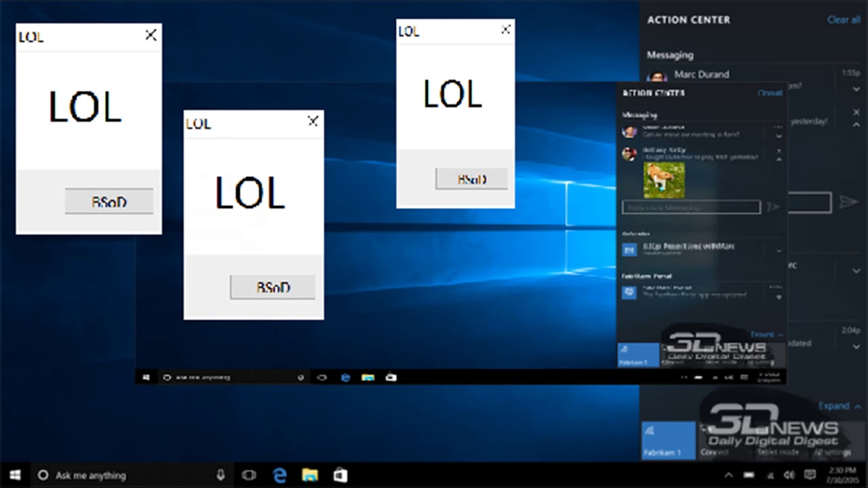Open the Store app from the main taskbar
The width and height of the screenshot is (868, 488).
tap(340, 475)
